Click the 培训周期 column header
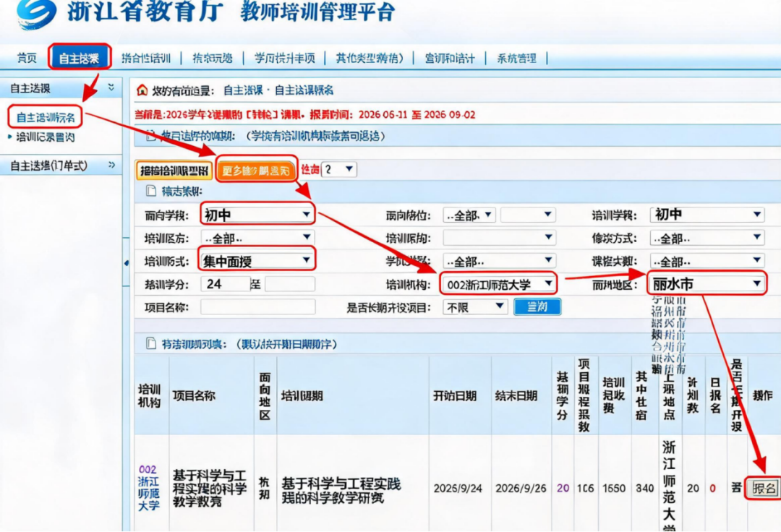This screenshot has width=781, height=532. click(302, 395)
